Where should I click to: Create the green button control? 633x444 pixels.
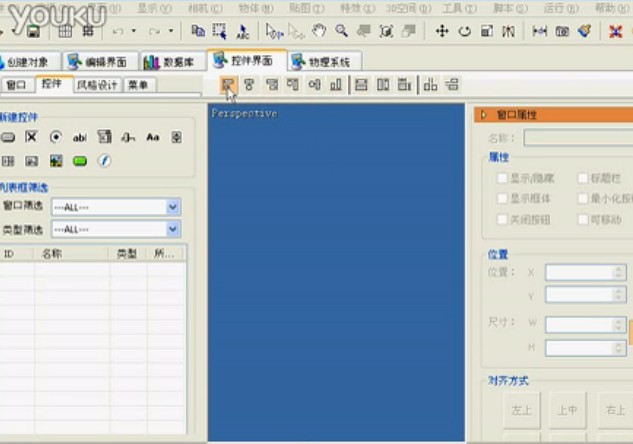[x=80, y=161]
